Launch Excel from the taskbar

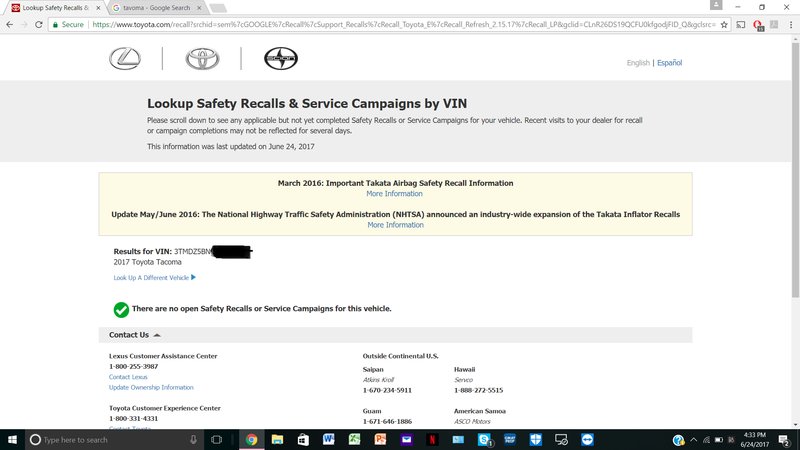(x=355, y=440)
